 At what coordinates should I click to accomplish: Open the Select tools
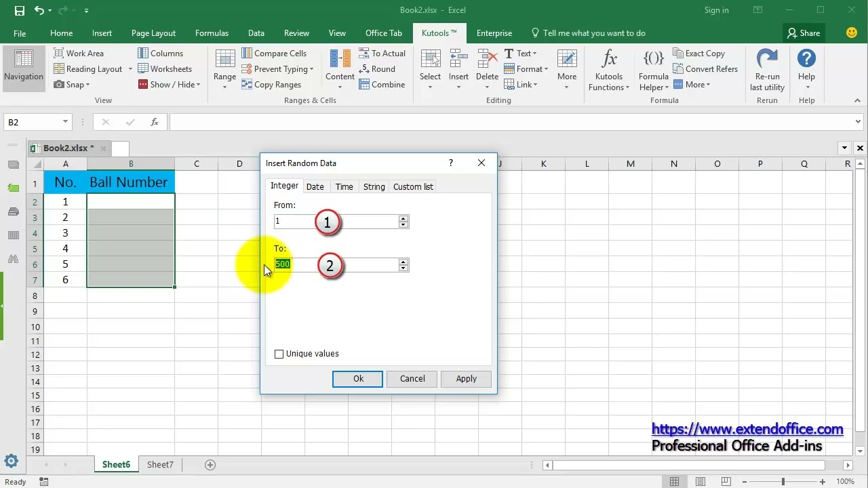click(x=430, y=68)
